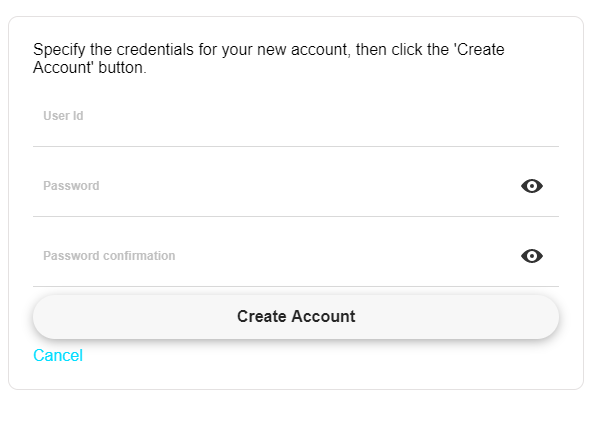This screenshot has width=593, height=445.
Task: Click the 'Create Account' label text
Action: click(x=296, y=316)
